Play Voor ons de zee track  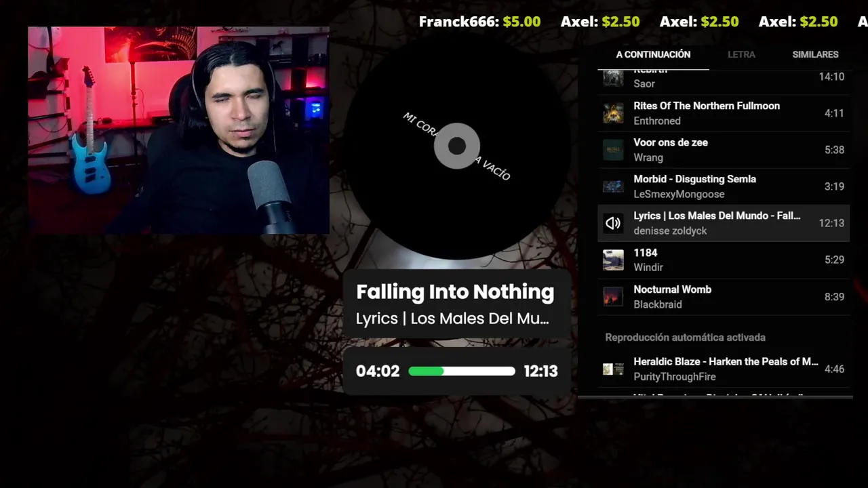724,150
